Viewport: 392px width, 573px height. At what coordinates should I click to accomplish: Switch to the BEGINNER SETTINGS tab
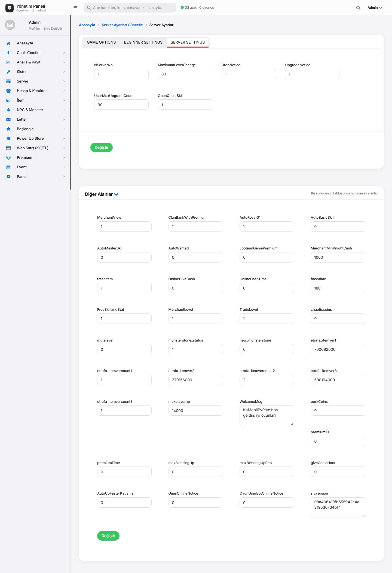point(143,42)
